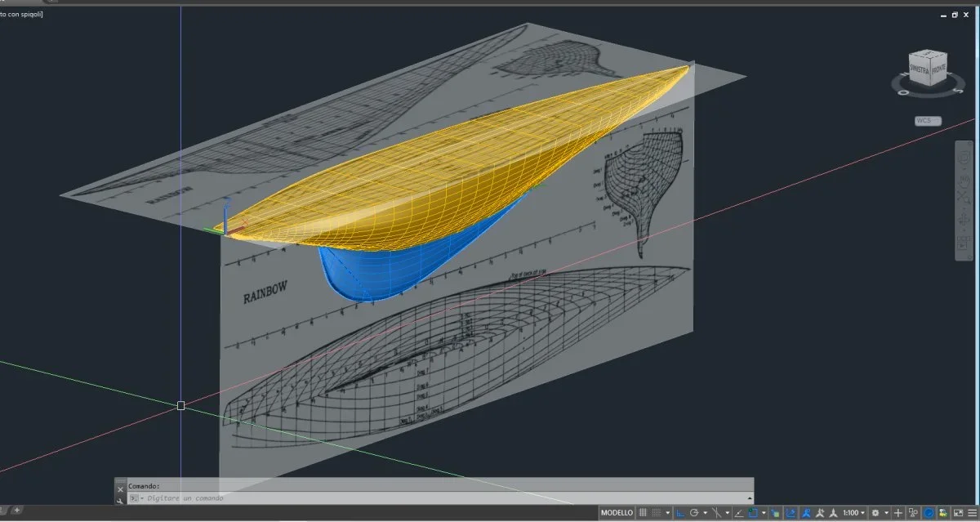Toggle Ortho mode in status bar
This screenshot has width=980, height=522.
(679, 513)
